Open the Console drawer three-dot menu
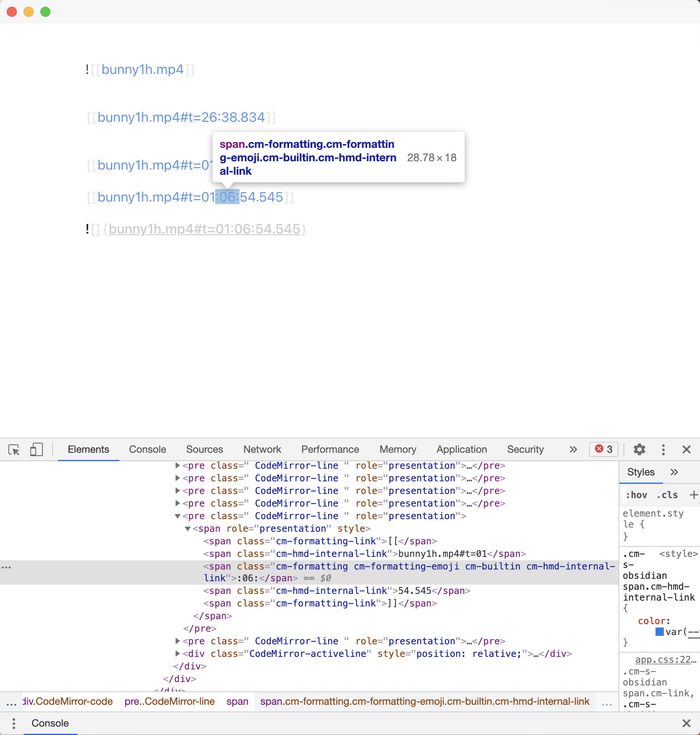The image size is (700, 735). (13, 723)
